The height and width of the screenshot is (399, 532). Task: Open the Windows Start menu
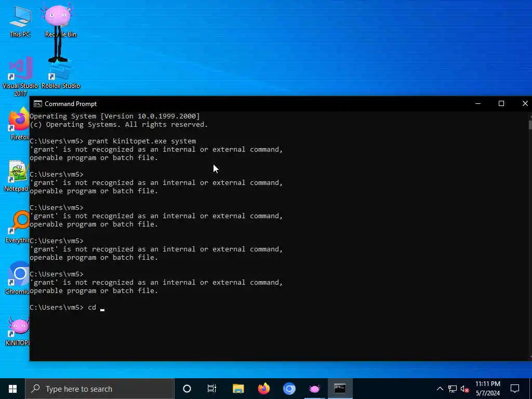coord(12,389)
